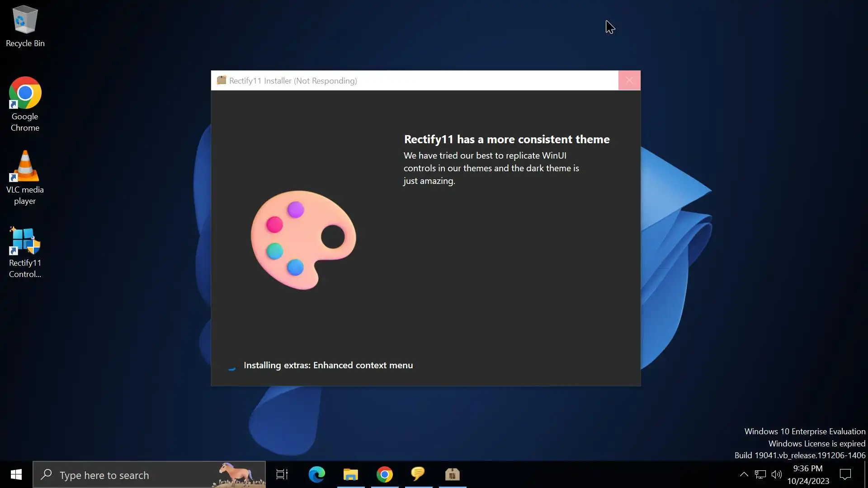
Task: Open the yellow speech bubble taskbar app
Action: pyautogui.click(x=418, y=474)
